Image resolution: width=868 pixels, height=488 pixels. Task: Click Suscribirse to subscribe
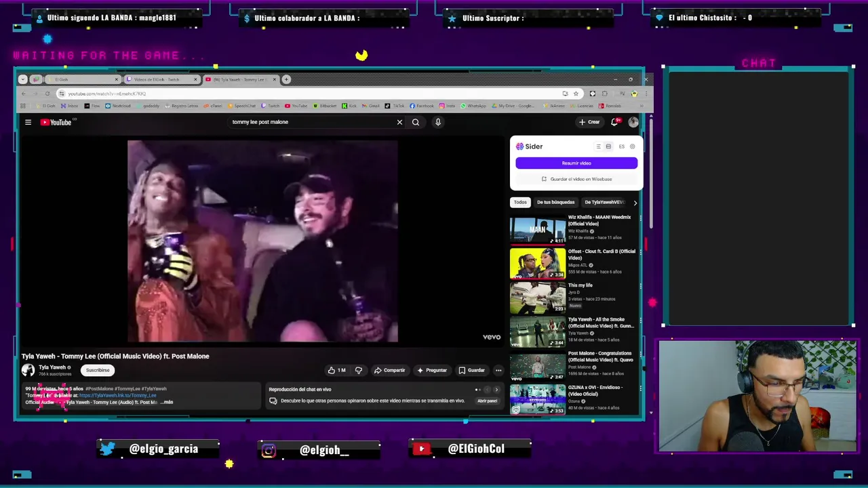[x=98, y=370]
